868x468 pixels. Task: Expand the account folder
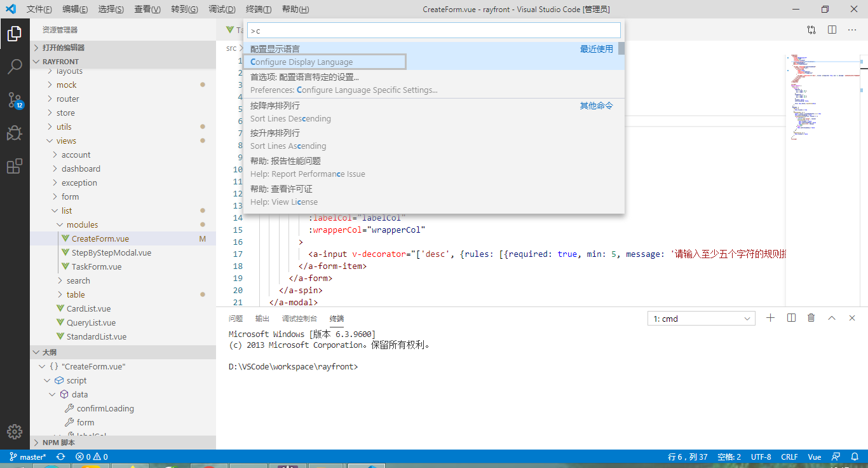(x=123, y=155)
